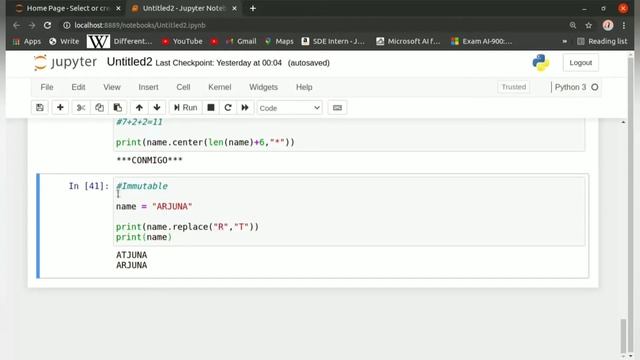The width and height of the screenshot is (640, 360).
Task: Open the Insert menu
Action: pos(148,87)
